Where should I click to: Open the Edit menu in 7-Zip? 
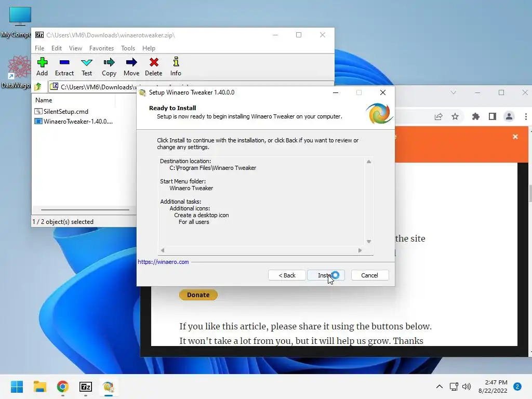[56, 48]
